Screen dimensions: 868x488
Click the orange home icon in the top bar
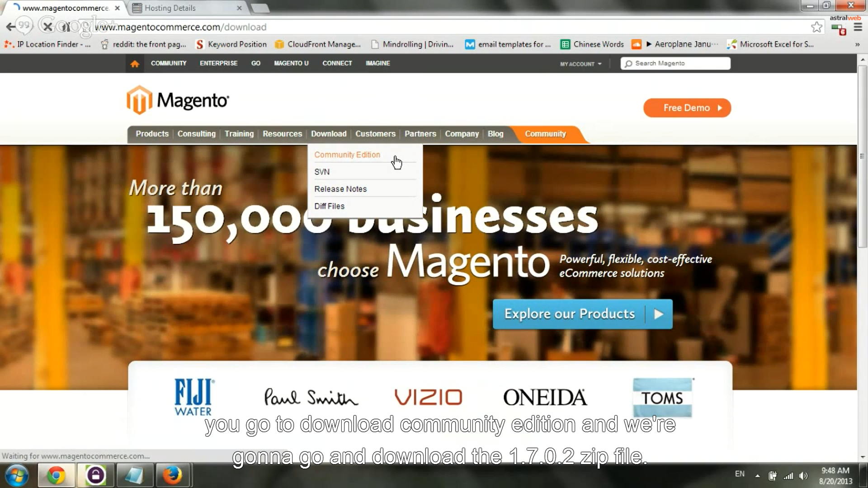click(x=134, y=64)
